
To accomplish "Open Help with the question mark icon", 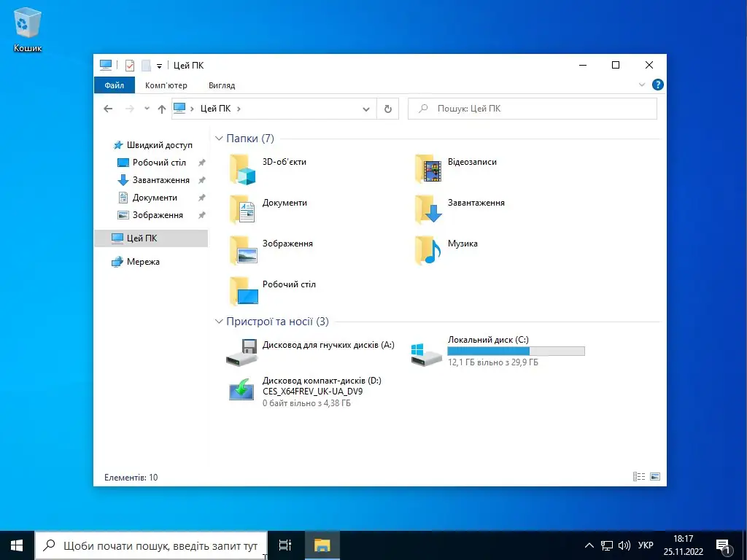I will (657, 85).
